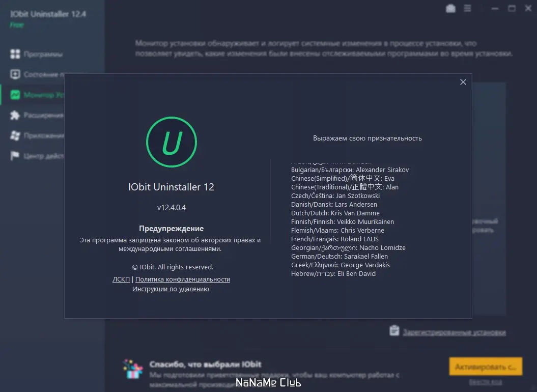Select the Программы grid icon in sidebar
Screen dimensions: 537x392
coord(15,54)
